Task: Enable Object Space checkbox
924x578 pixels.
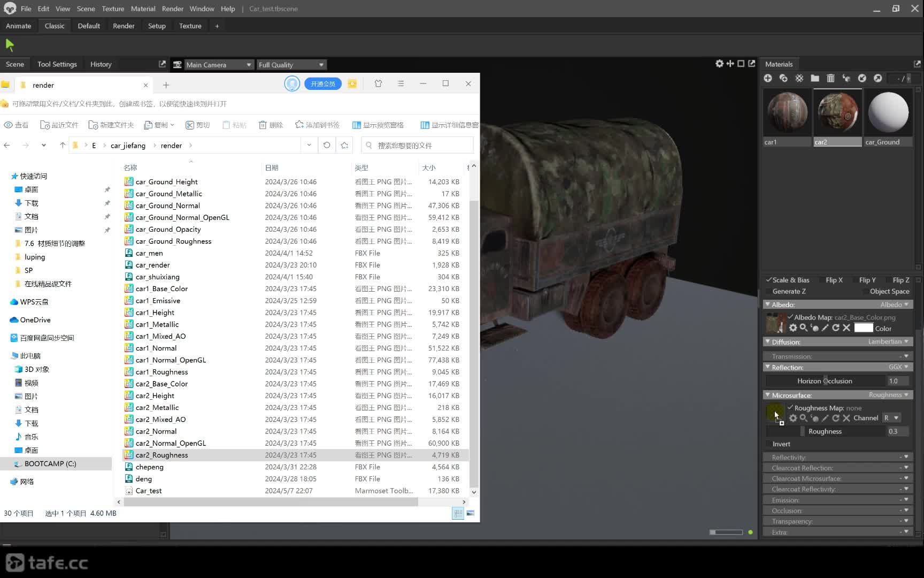Action: [x=866, y=291]
